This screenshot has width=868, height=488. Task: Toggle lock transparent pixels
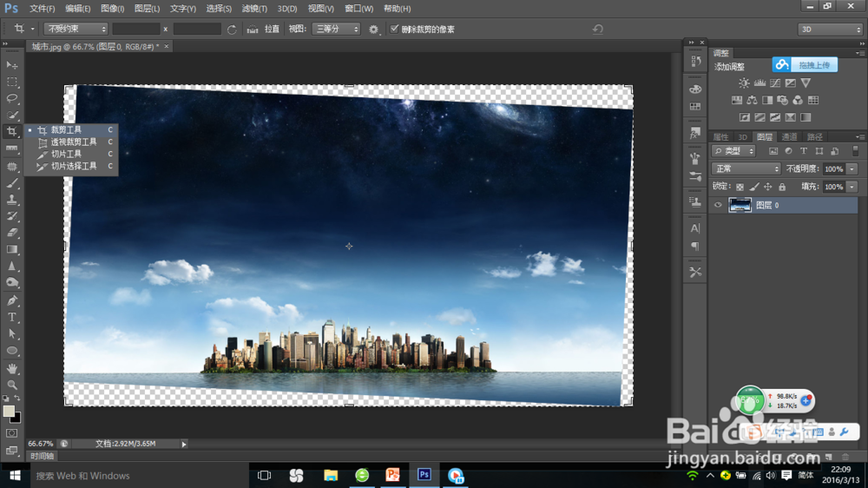(740, 188)
